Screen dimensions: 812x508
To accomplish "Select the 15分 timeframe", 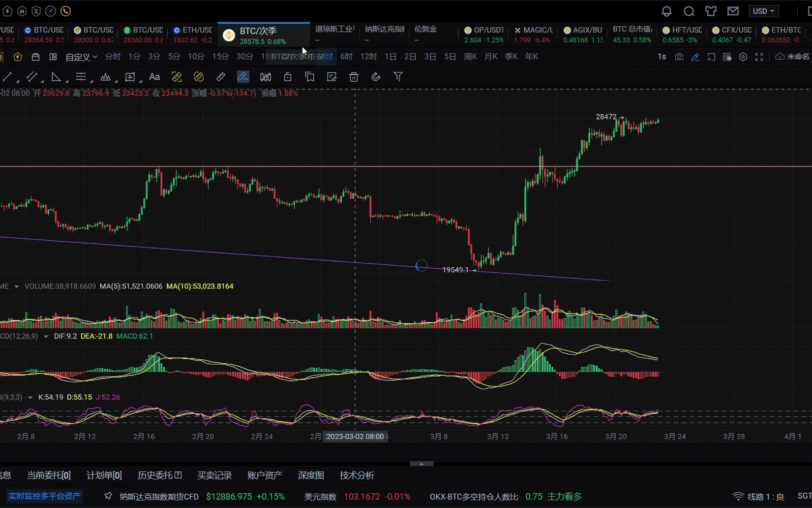I will click(x=220, y=57).
